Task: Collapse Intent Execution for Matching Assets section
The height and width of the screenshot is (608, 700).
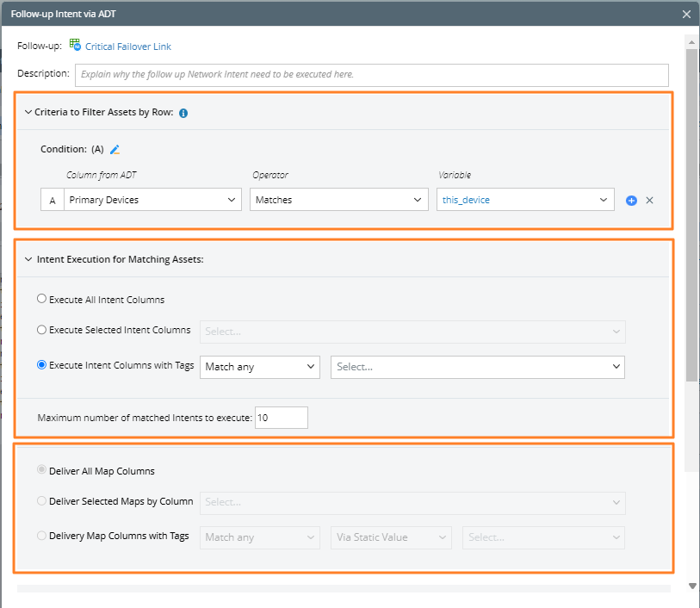Action: click(x=28, y=259)
